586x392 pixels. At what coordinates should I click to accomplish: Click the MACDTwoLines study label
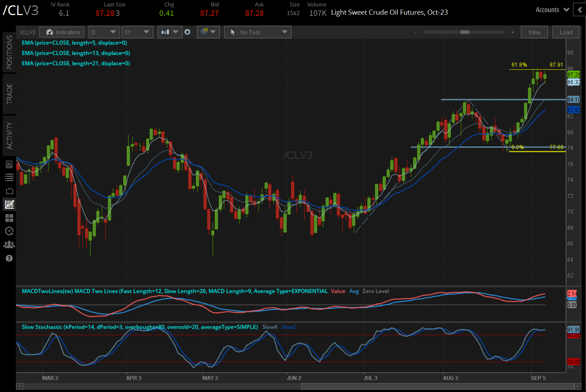click(175, 291)
